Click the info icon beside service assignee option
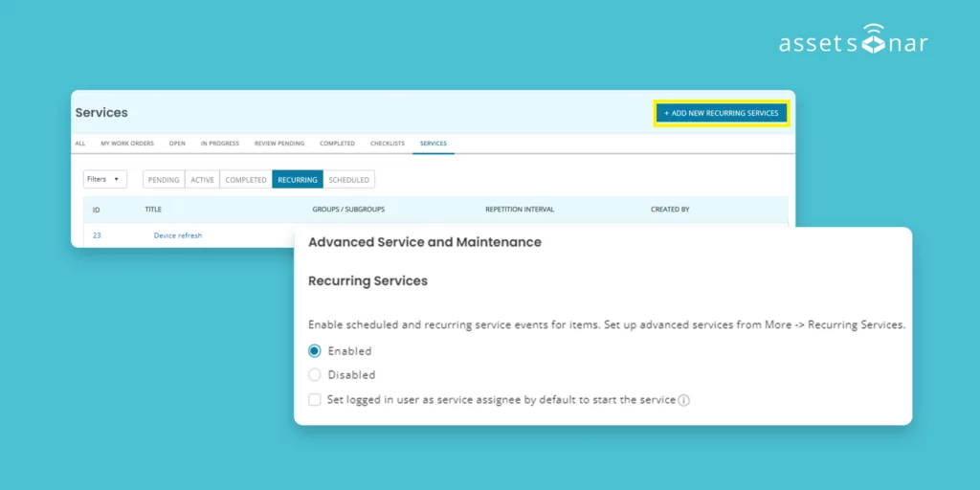The height and width of the screenshot is (490, 980). click(683, 400)
